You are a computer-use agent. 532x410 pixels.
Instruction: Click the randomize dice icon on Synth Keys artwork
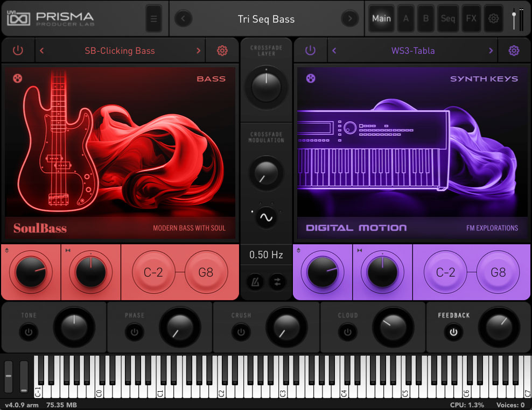coord(311,79)
